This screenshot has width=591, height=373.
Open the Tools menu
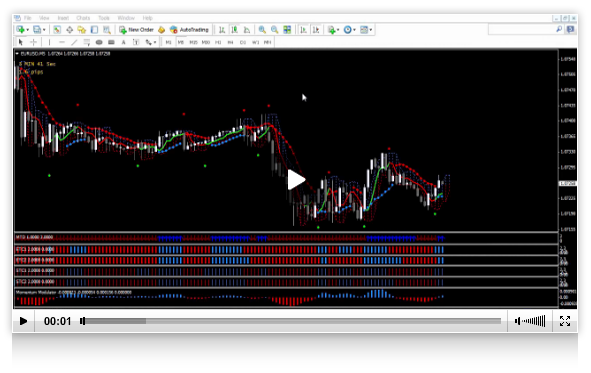click(x=104, y=18)
